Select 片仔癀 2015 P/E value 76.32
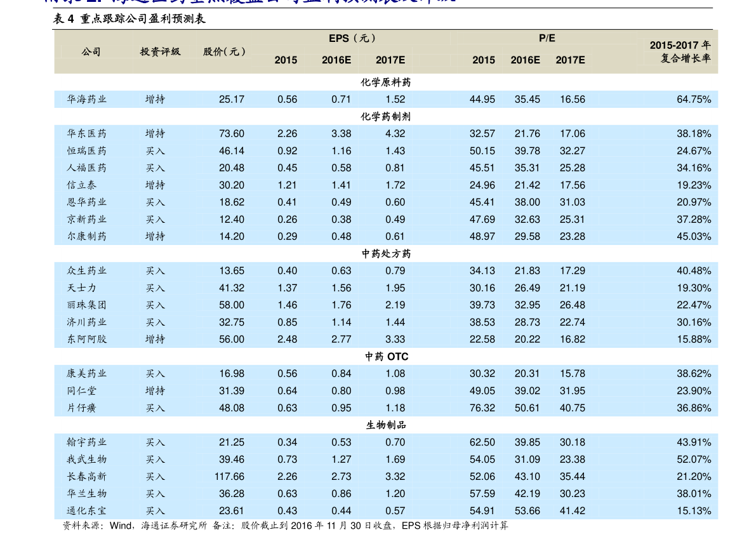This screenshot has width=756, height=544. pyautogui.click(x=482, y=408)
